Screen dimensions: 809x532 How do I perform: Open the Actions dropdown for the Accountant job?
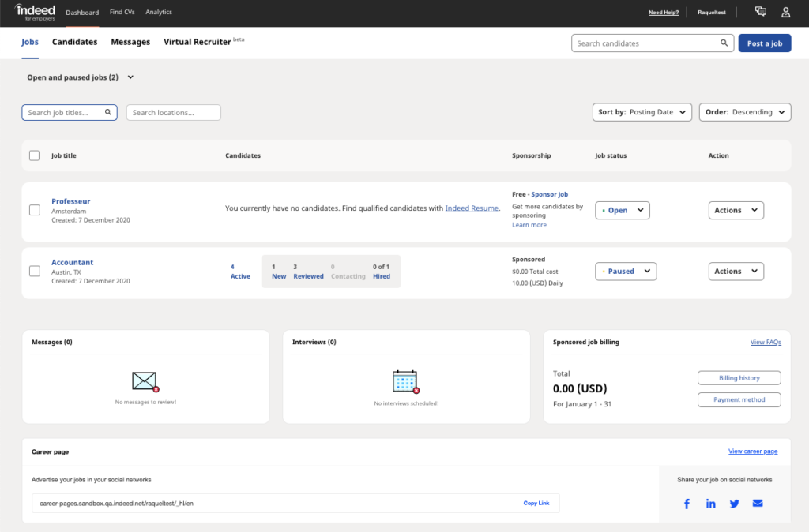click(x=736, y=271)
